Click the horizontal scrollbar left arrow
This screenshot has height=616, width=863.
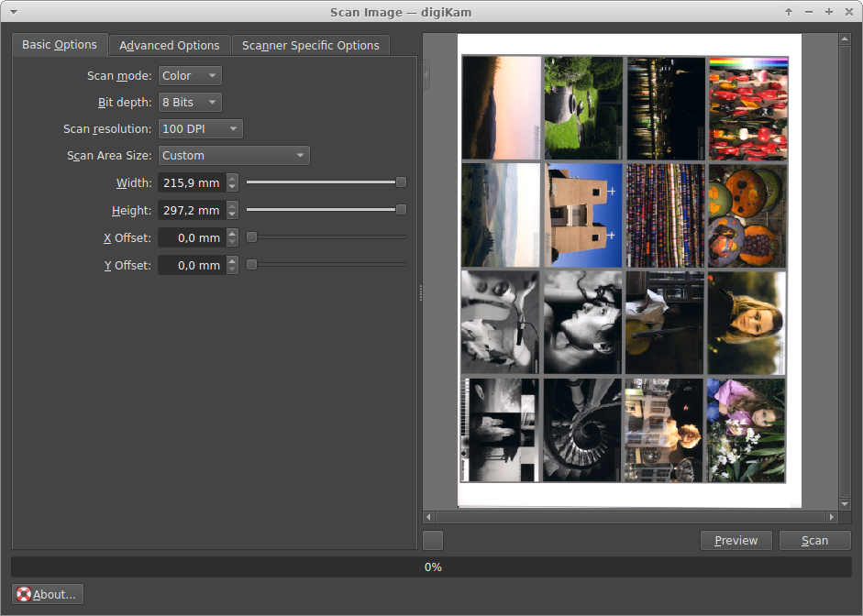click(429, 517)
